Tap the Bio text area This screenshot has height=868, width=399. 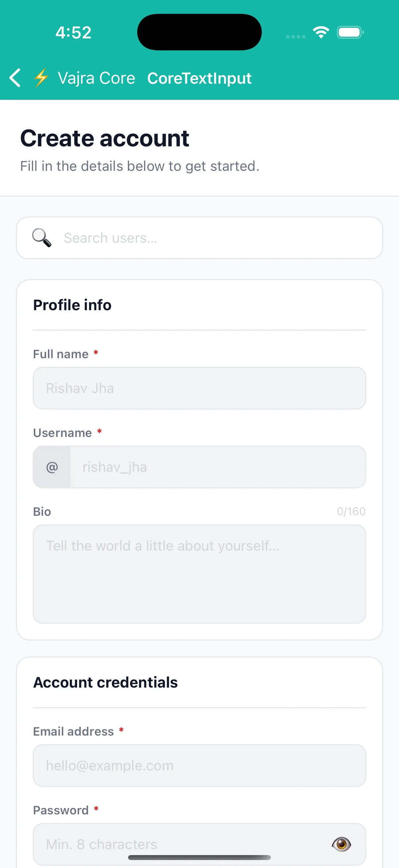[199, 574]
